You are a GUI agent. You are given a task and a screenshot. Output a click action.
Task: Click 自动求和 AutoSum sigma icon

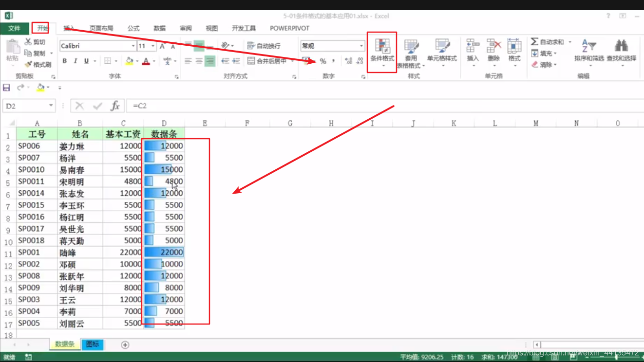[534, 42]
